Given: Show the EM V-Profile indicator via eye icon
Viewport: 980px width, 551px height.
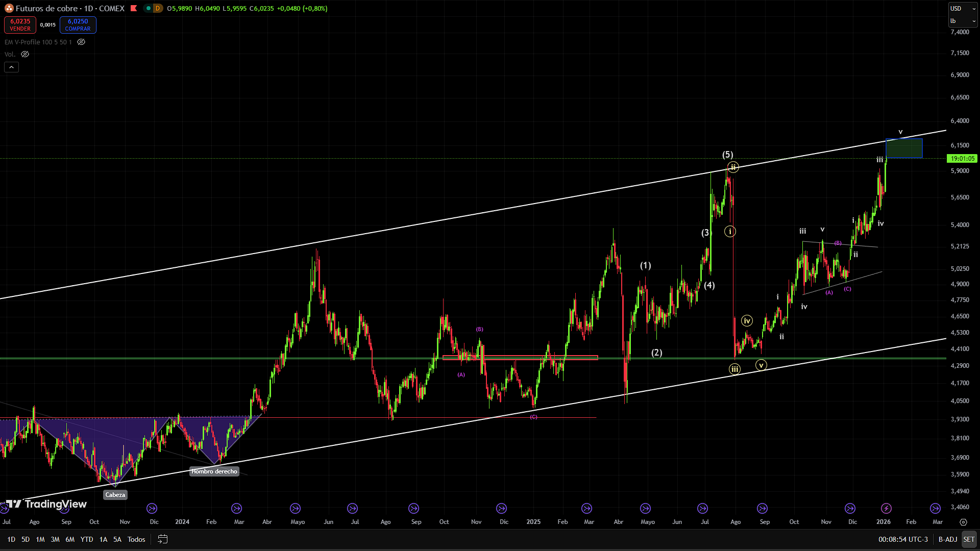Looking at the screenshot, I should pyautogui.click(x=81, y=42).
